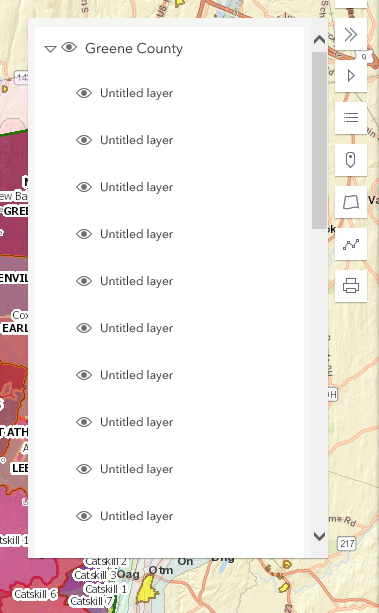This screenshot has width=379, height=613.
Task: Click the layer panel scrollbar thumb
Action: [319, 140]
